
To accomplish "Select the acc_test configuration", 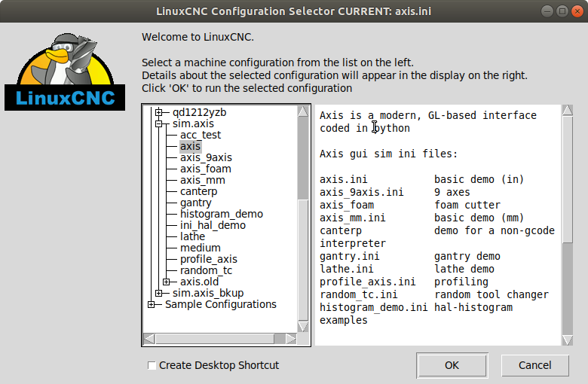I will click(x=201, y=135).
